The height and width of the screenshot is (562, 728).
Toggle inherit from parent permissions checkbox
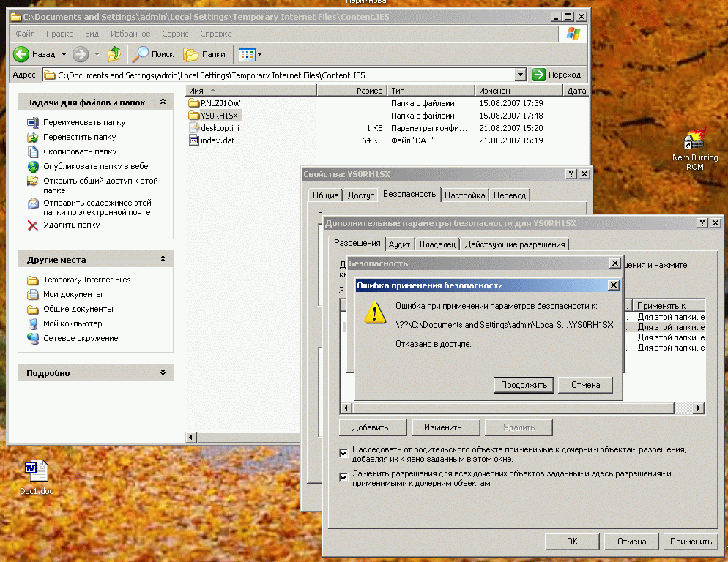pos(343,453)
